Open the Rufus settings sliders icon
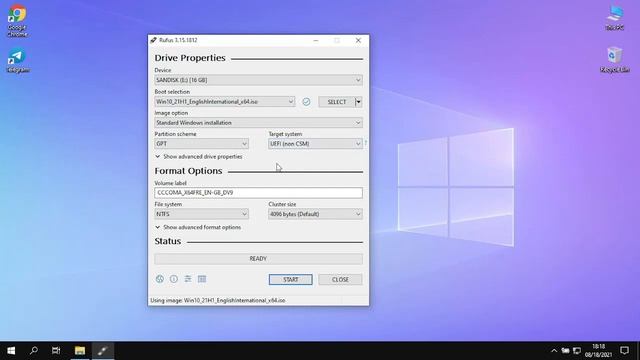 (188, 279)
